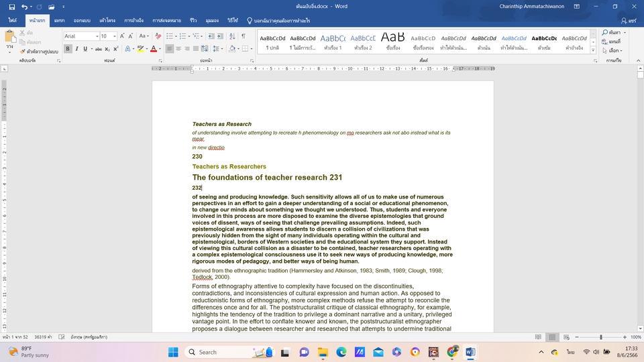Apply subscript formatting
This screenshot has width=644, height=362.
107,49
